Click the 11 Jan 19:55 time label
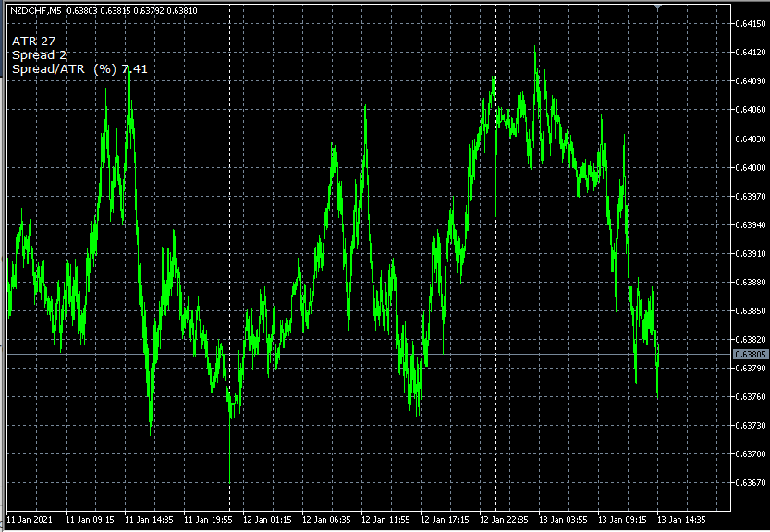Viewport: 770px width, 532px height. pos(208,520)
